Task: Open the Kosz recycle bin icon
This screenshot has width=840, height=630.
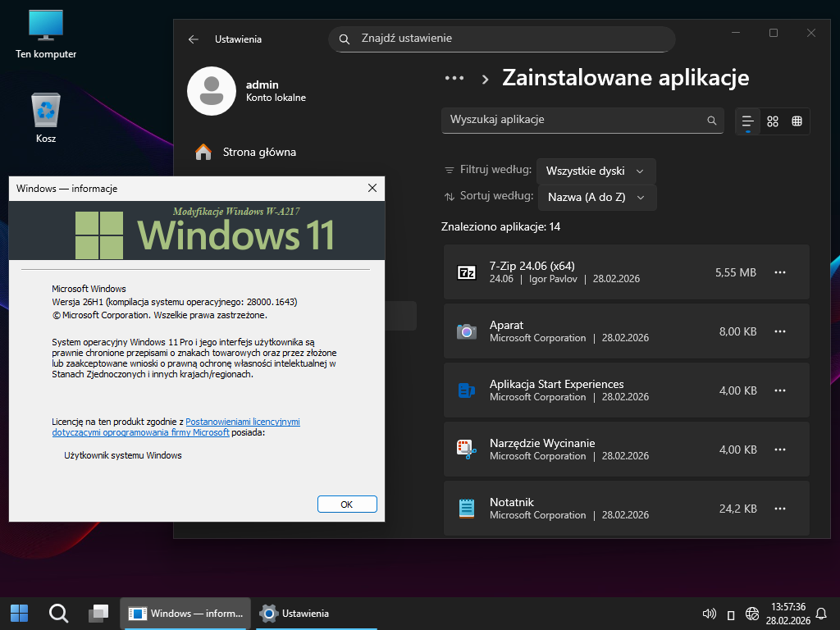Action: 46,115
